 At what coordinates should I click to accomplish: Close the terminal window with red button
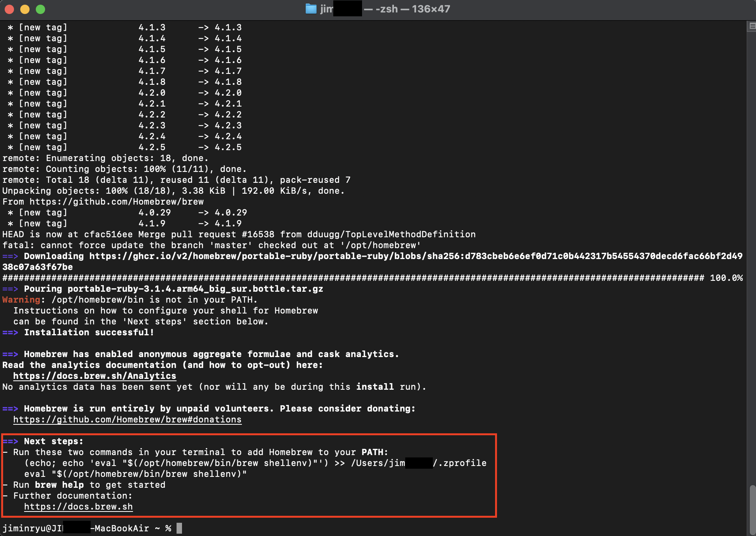9,9
